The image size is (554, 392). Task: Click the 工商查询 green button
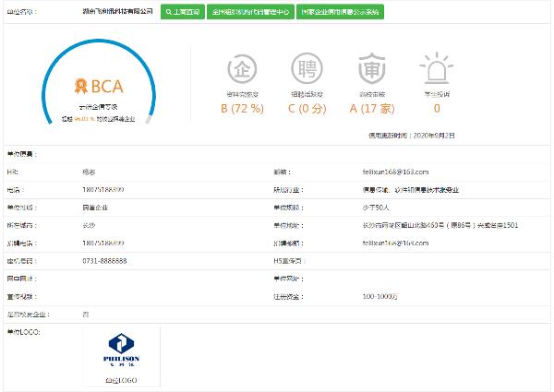182,13
